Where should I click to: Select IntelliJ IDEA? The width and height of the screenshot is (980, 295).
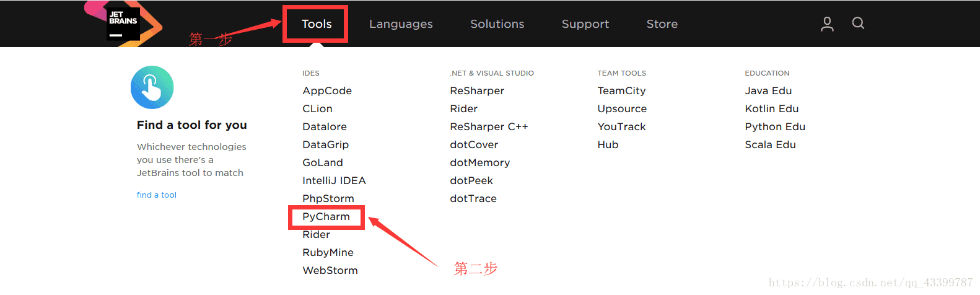334,180
